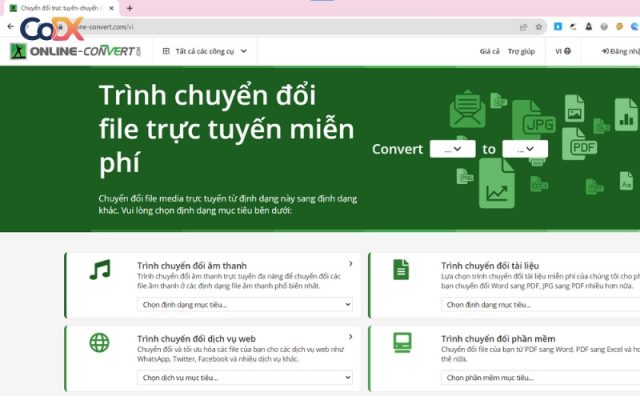Open Trình chuyển đổi âm thanh heading
The image size is (640, 400).
click(x=192, y=265)
